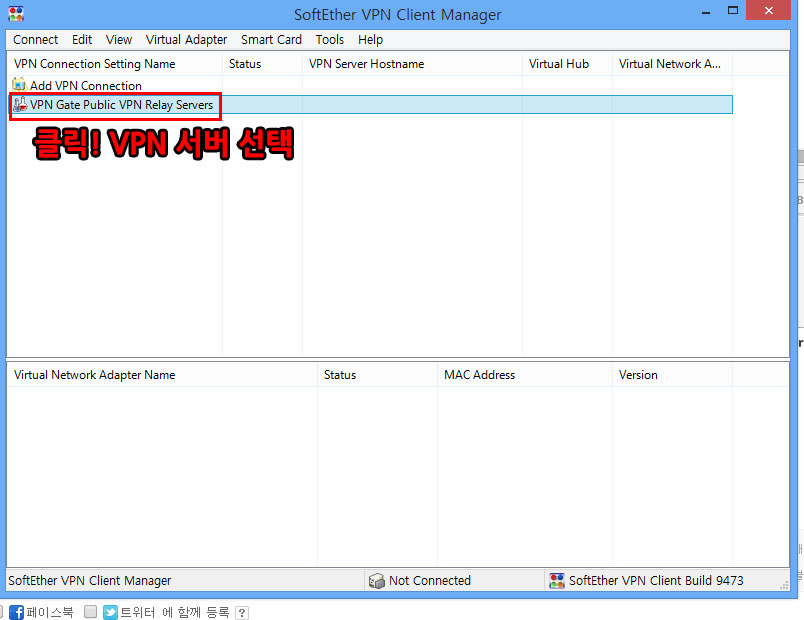Click the Not Connected status icon
The image size is (804, 620).
[x=377, y=581]
